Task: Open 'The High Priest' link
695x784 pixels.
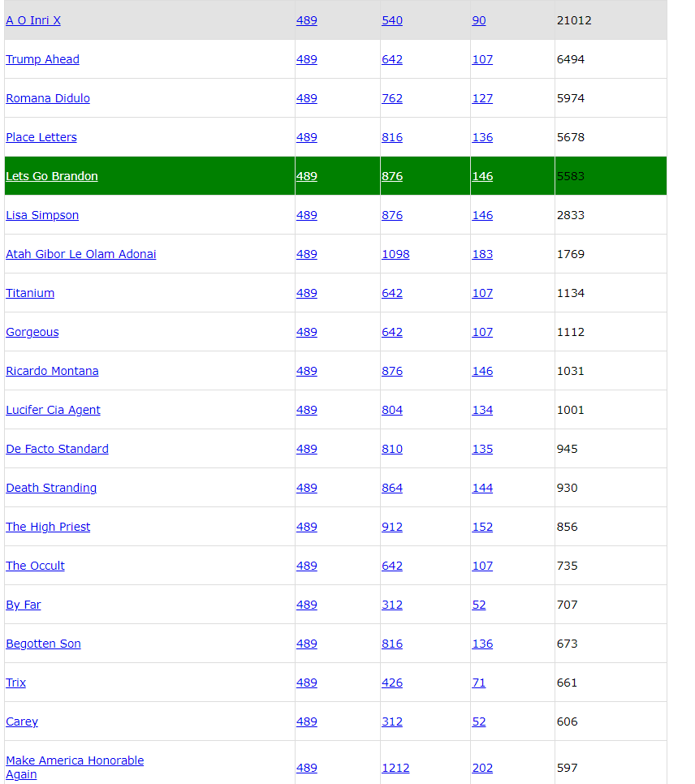Action: [48, 528]
